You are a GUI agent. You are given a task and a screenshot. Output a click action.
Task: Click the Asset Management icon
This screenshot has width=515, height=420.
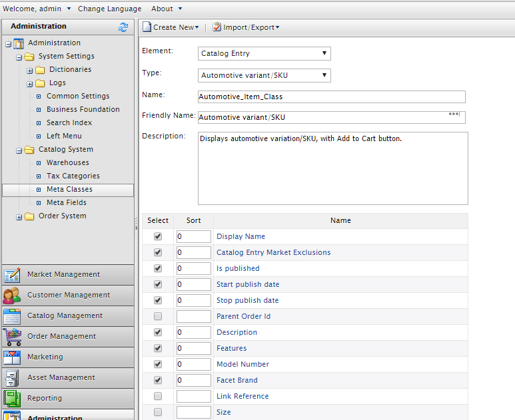coord(12,378)
